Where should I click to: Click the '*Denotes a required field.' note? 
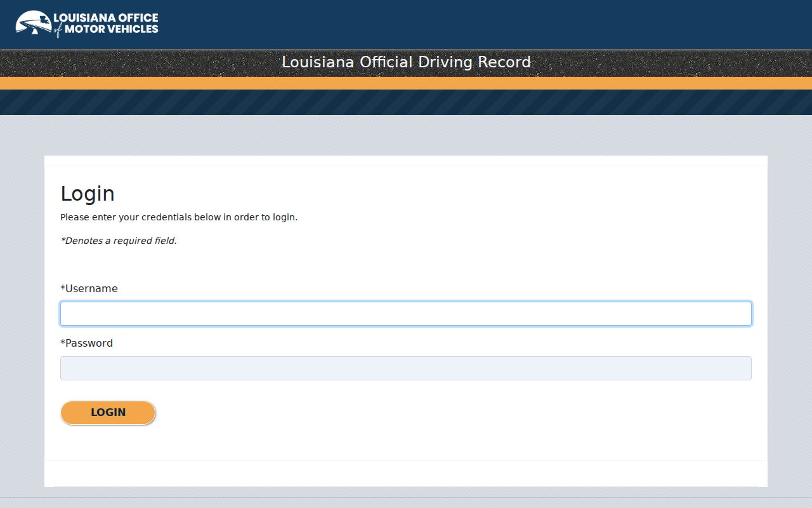[119, 241]
